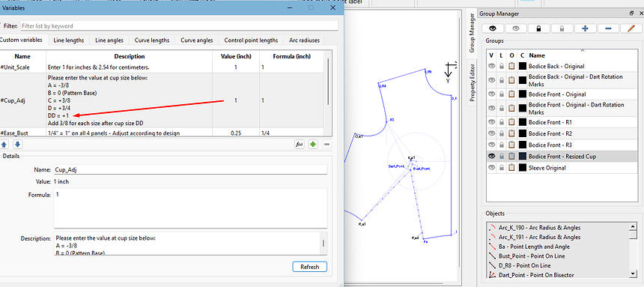Click the Objects list scroll up arrow
This screenshot has height=287, width=644.
click(x=633, y=226)
